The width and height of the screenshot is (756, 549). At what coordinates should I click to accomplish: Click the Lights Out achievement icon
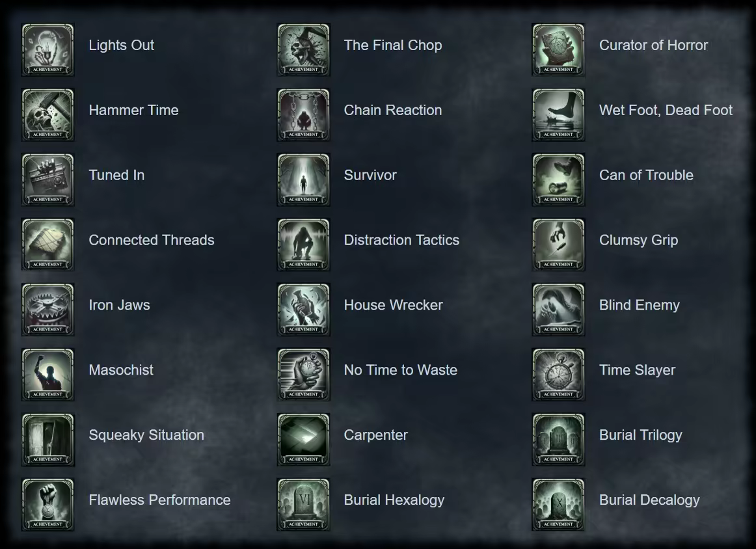click(47, 49)
